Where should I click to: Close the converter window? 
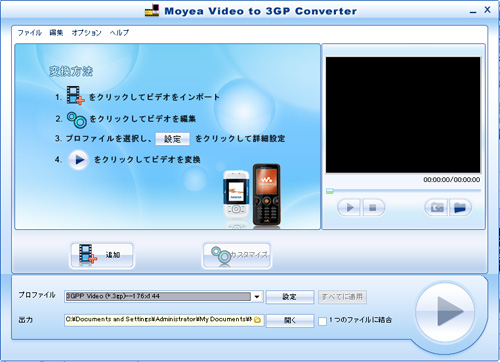487,10
